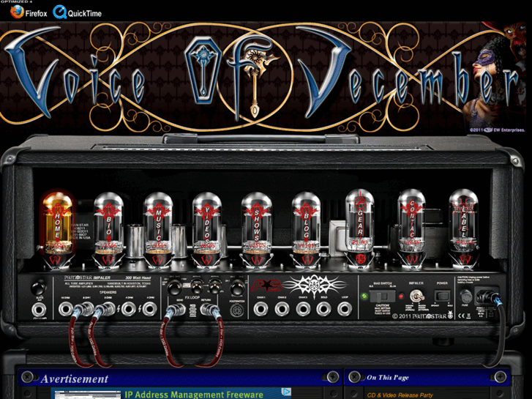This screenshot has height=399, width=532.
Task: Adjust the knob right of the white label
Action: coord(196,288)
